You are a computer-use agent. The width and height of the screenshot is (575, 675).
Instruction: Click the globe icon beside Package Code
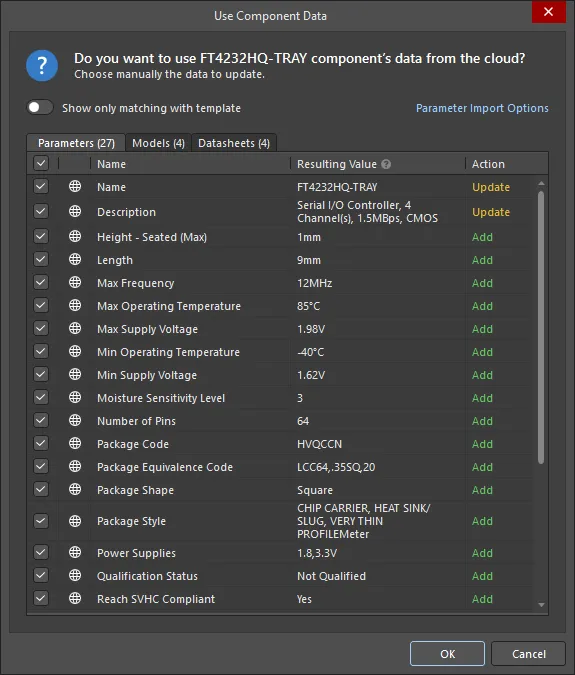pos(75,443)
